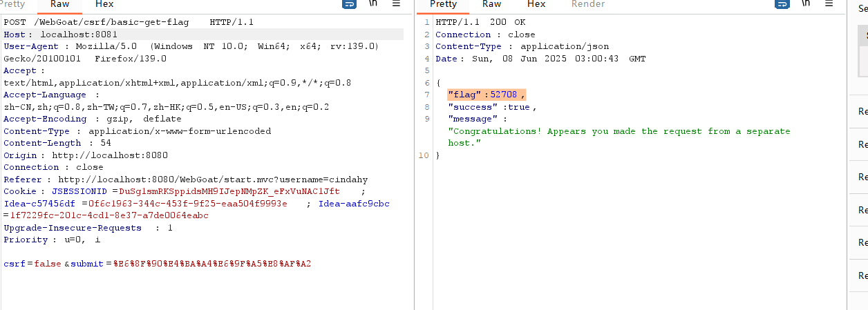Image resolution: width=868 pixels, height=310 pixels.
Task: Toggle request pane \n non-printable characters
Action: [x=373, y=4]
